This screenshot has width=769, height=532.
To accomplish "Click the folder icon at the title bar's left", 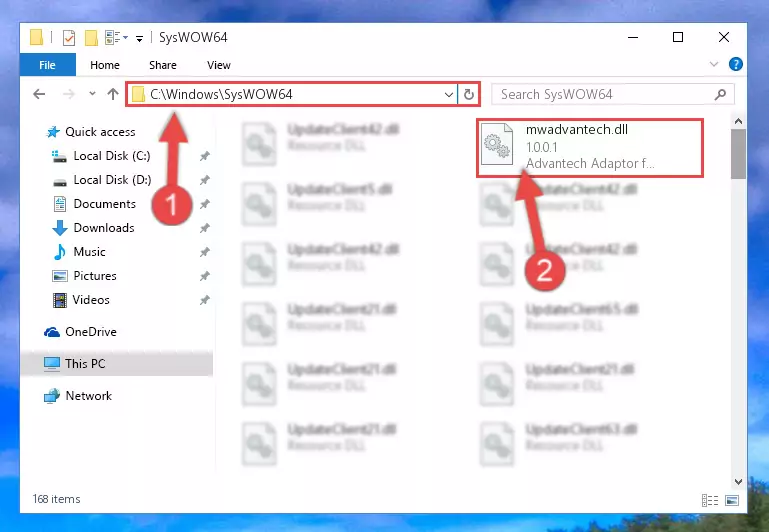I will pos(36,37).
